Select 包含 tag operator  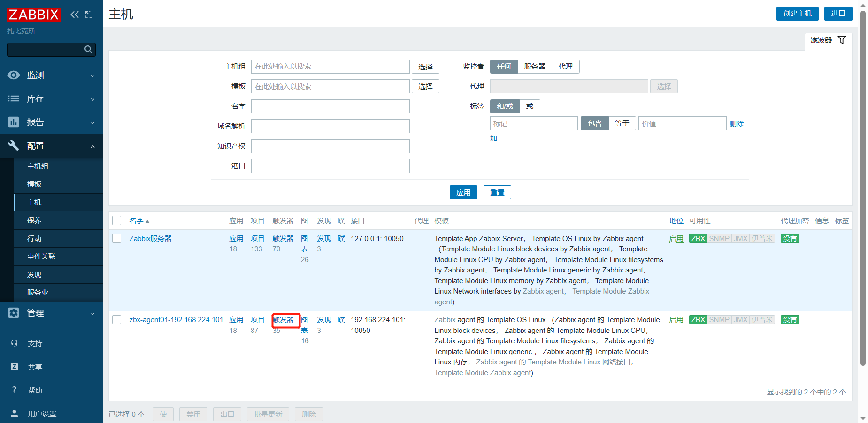point(595,123)
